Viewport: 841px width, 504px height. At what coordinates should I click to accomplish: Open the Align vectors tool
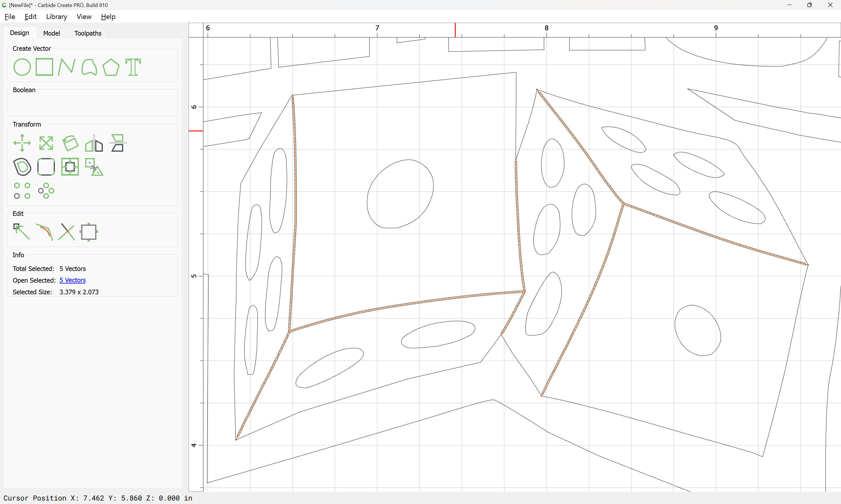click(118, 143)
